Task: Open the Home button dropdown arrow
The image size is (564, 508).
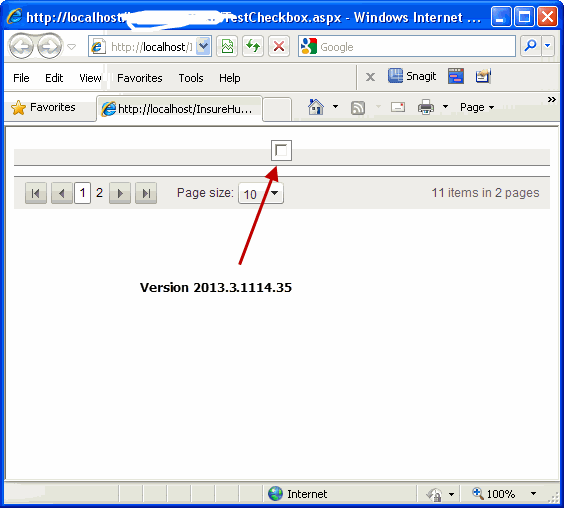Action: [x=335, y=107]
